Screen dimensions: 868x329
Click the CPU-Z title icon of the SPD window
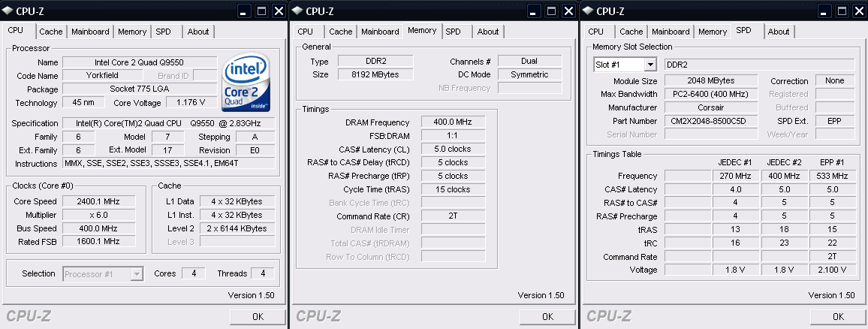click(588, 11)
